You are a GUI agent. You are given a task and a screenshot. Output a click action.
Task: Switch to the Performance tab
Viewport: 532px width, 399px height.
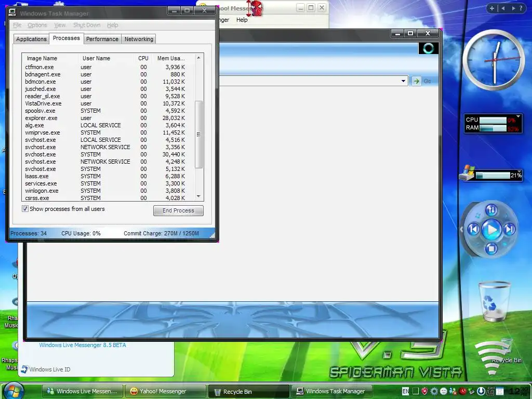[102, 39]
